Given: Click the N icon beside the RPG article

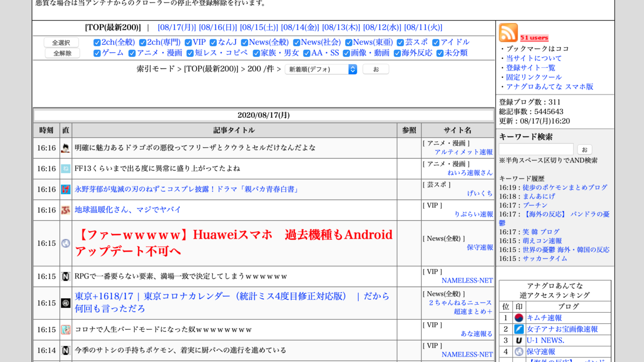Looking at the screenshot, I should tap(65, 277).
